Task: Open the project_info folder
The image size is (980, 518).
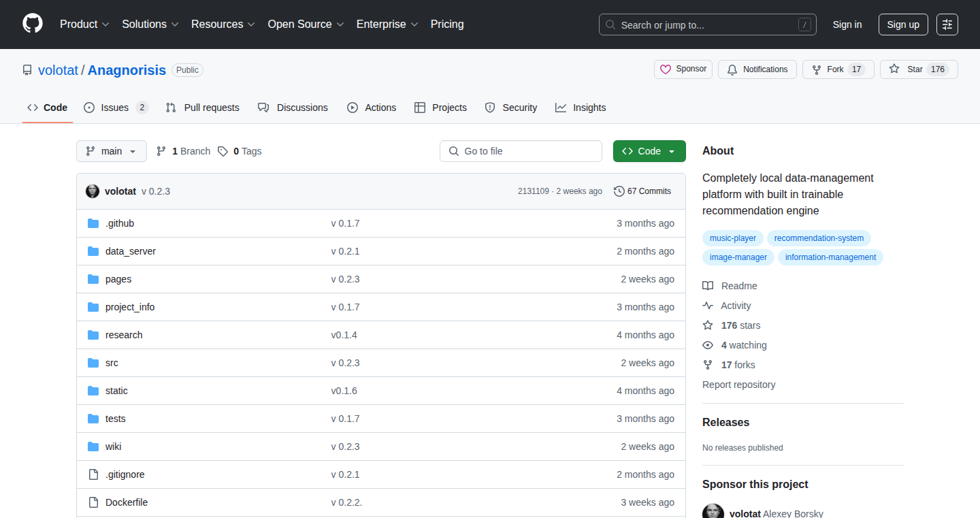Action: [x=130, y=307]
